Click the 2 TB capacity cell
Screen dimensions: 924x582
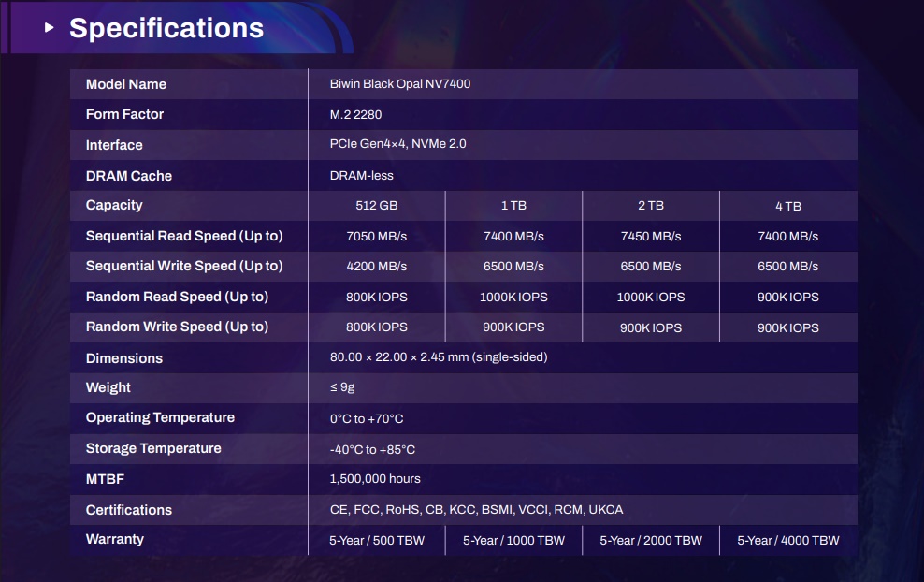click(651, 205)
